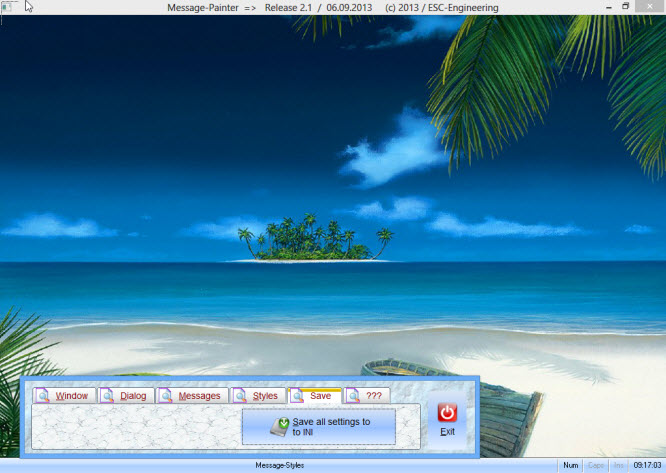The height and width of the screenshot is (473, 666).
Task: Click the Ins indicator in status bar
Action: [619, 466]
